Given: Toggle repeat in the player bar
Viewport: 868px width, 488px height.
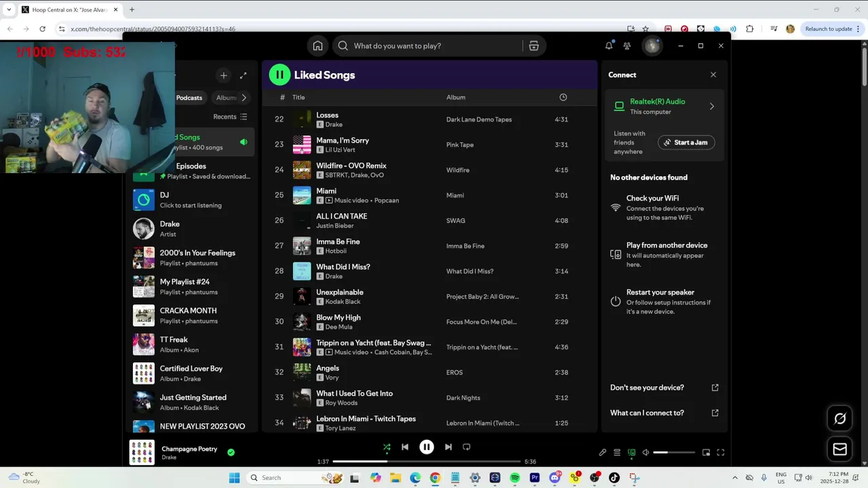Looking at the screenshot, I should click(x=467, y=447).
